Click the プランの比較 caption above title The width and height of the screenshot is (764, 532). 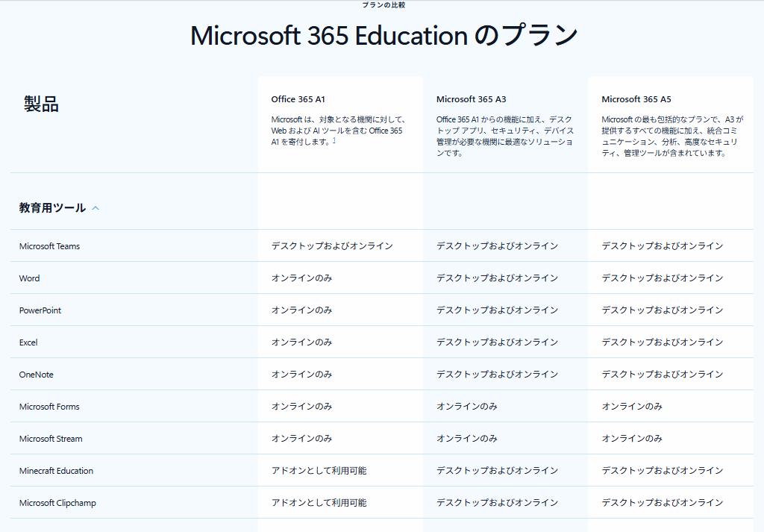click(x=384, y=5)
